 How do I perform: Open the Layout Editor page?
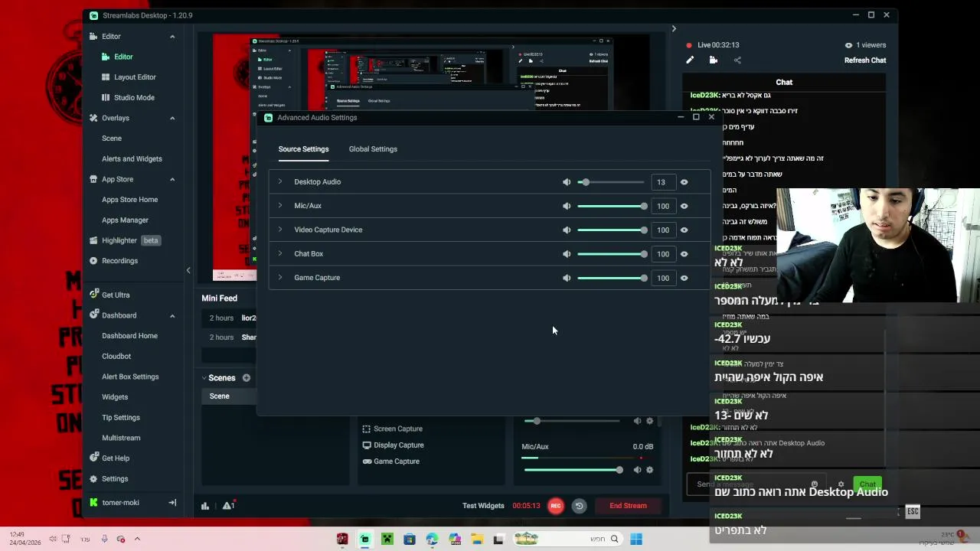point(135,77)
